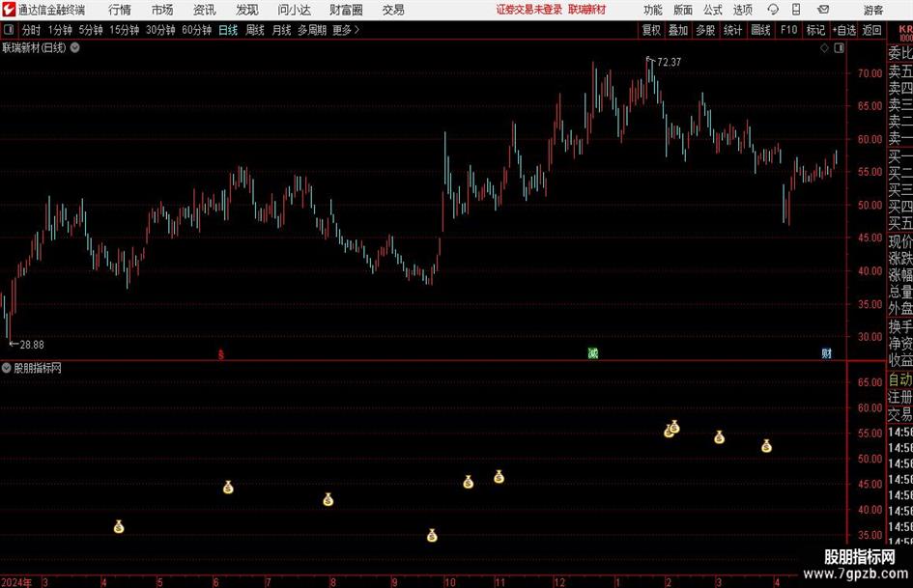Click the 叠加 overlay button

coord(678,30)
